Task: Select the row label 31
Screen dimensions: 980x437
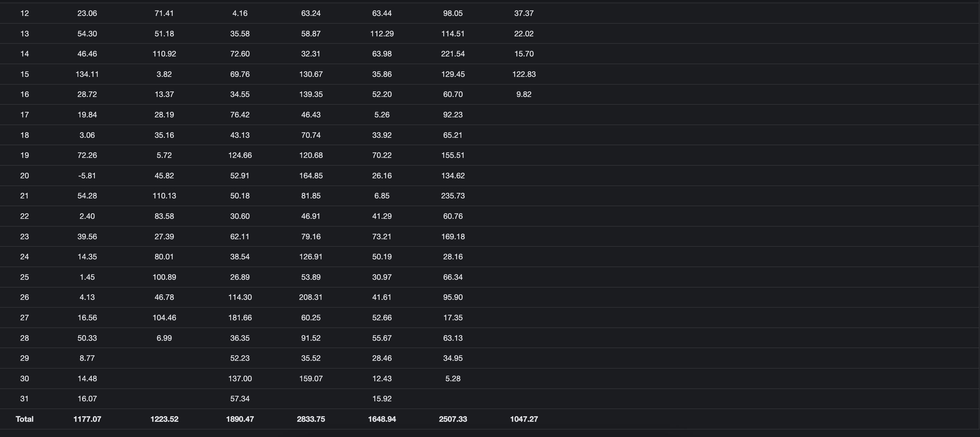Action: coord(24,399)
